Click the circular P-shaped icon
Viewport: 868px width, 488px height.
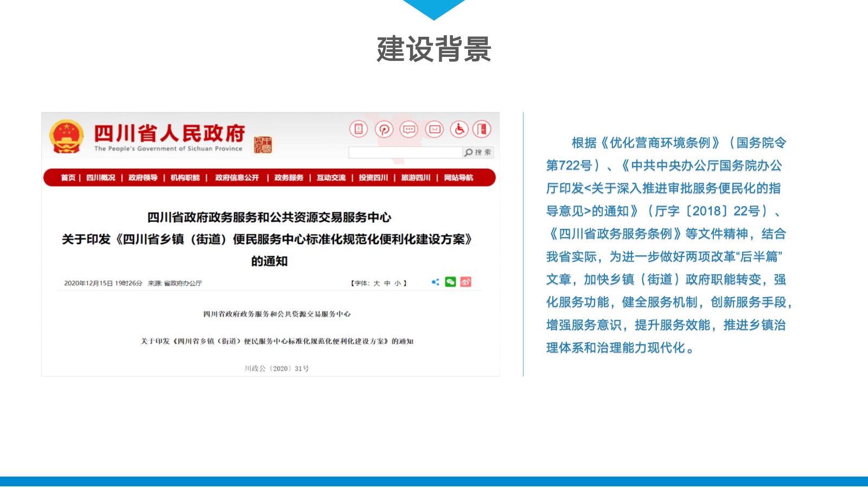point(384,129)
